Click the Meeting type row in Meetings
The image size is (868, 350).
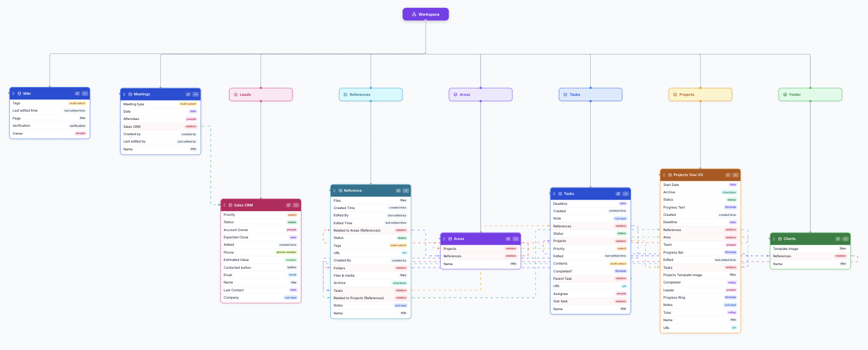point(160,104)
